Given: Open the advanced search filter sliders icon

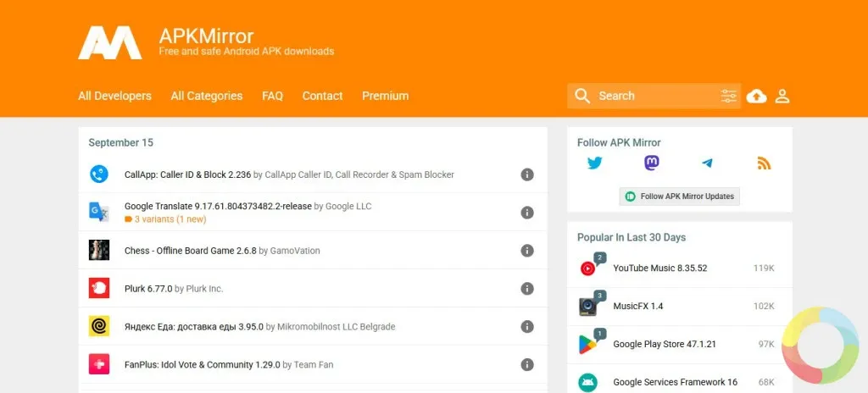Looking at the screenshot, I should (728, 96).
